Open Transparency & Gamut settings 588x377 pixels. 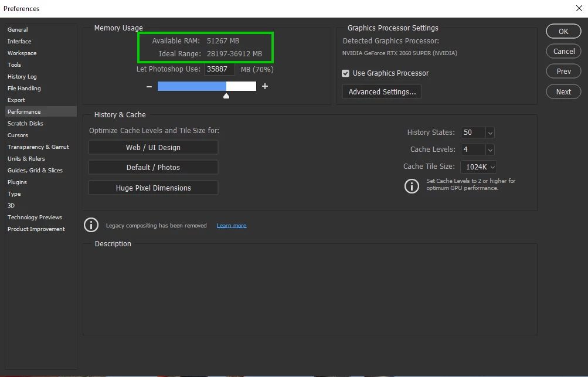tap(38, 147)
